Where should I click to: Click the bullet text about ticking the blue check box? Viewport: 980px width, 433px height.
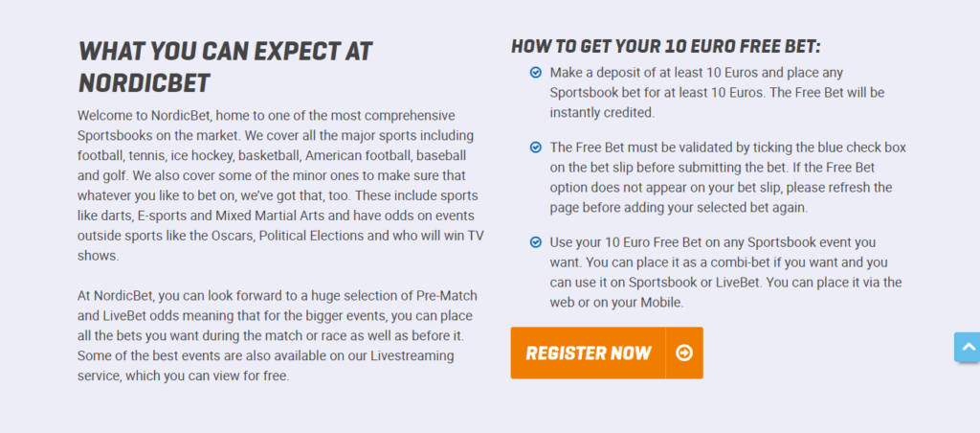pos(728,178)
